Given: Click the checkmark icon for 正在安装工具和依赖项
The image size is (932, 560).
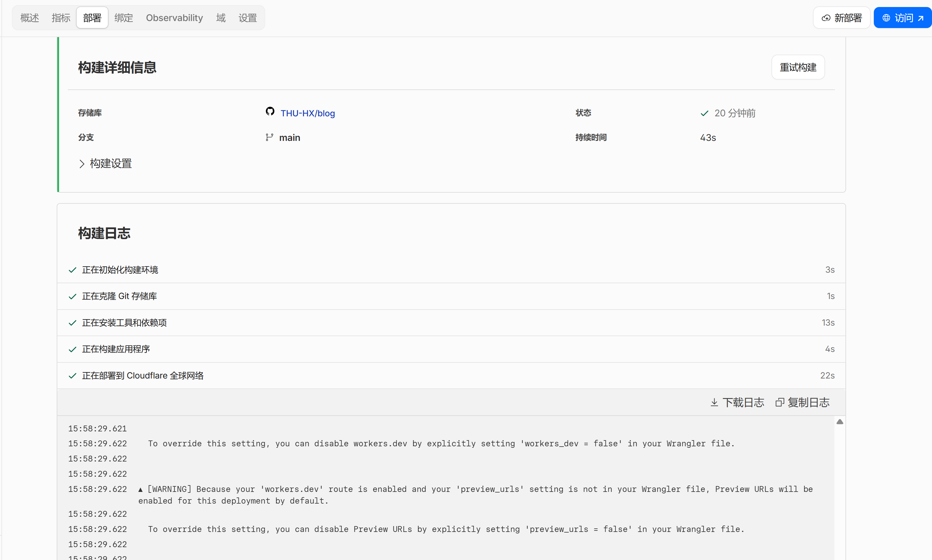Looking at the screenshot, I should (73, 323).
